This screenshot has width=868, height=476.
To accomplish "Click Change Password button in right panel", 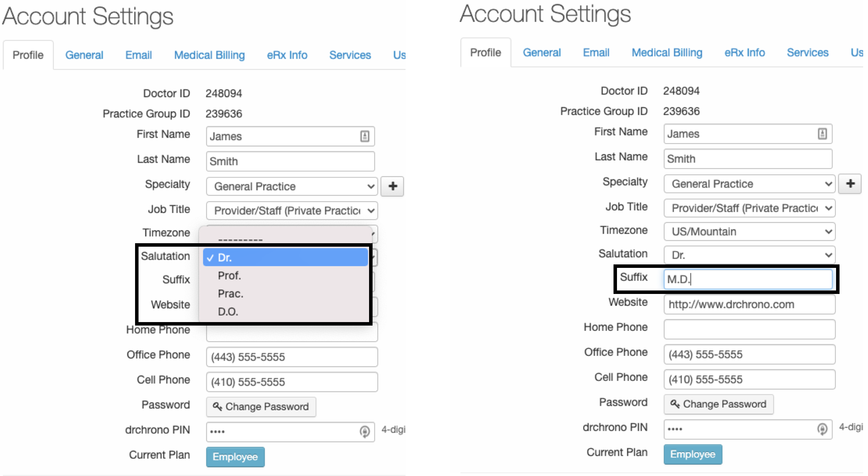I will 719,404.
